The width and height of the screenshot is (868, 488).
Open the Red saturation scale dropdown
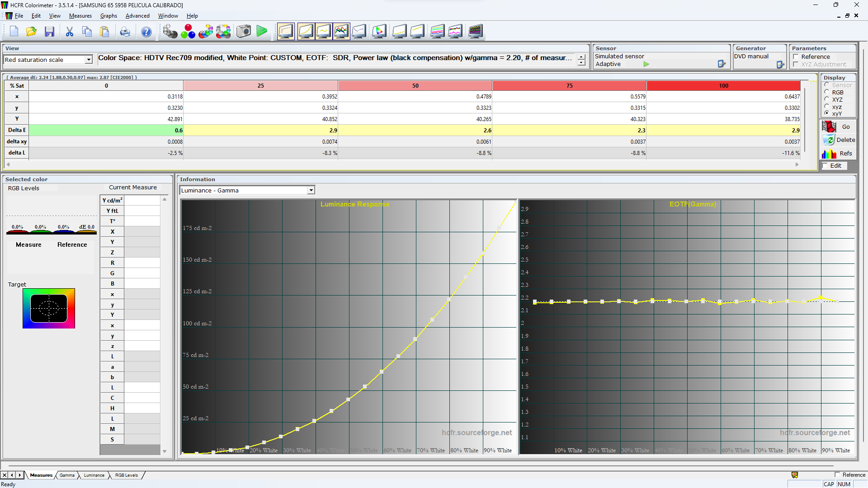click(x=89, y=60)
